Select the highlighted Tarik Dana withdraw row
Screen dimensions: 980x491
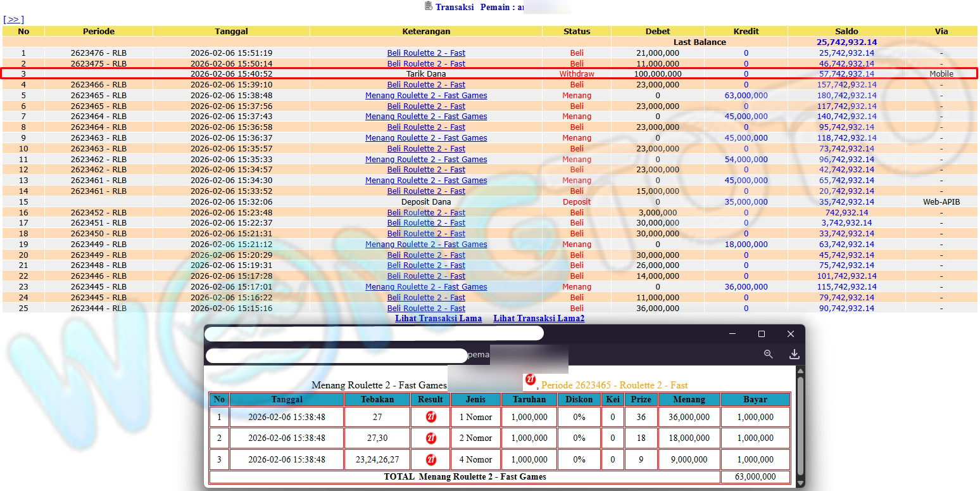tap(426, 74)
